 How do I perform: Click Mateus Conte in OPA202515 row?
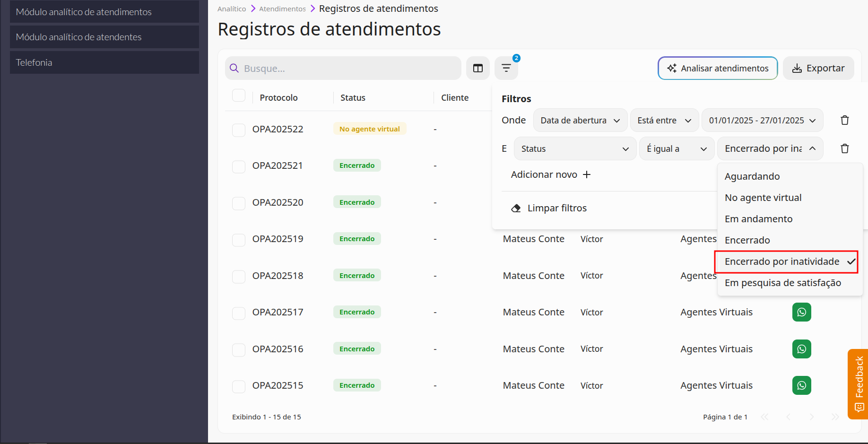[x=534, y=385]
